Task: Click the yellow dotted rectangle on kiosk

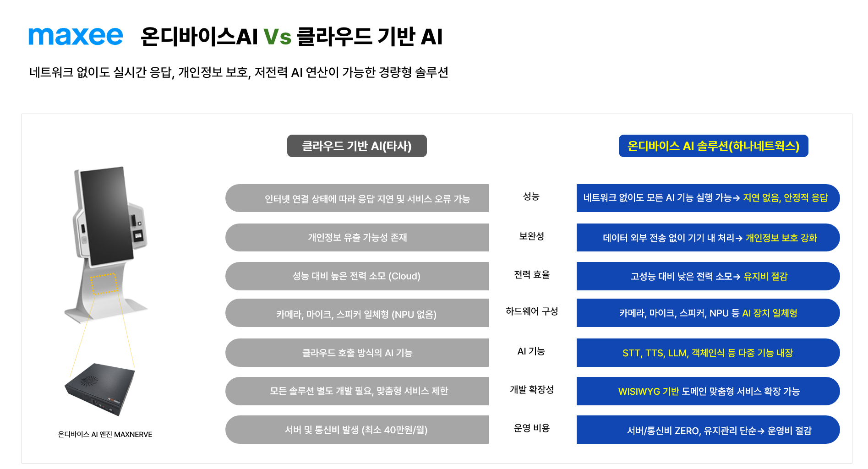Action: pos(104,284)
